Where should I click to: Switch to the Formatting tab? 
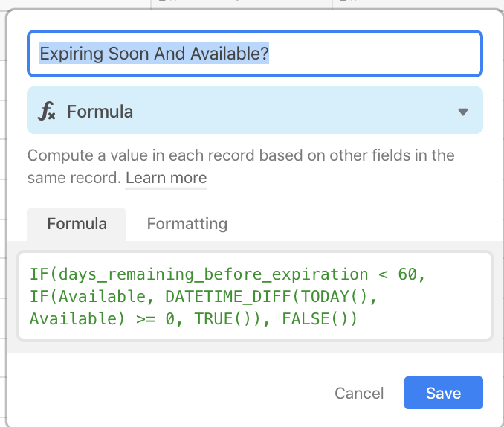187,224
